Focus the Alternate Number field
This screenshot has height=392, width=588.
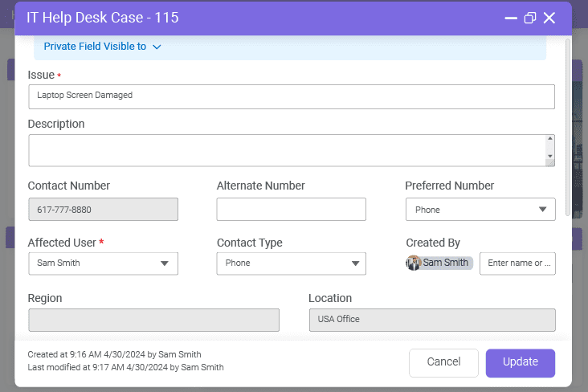tap(291, 210)
